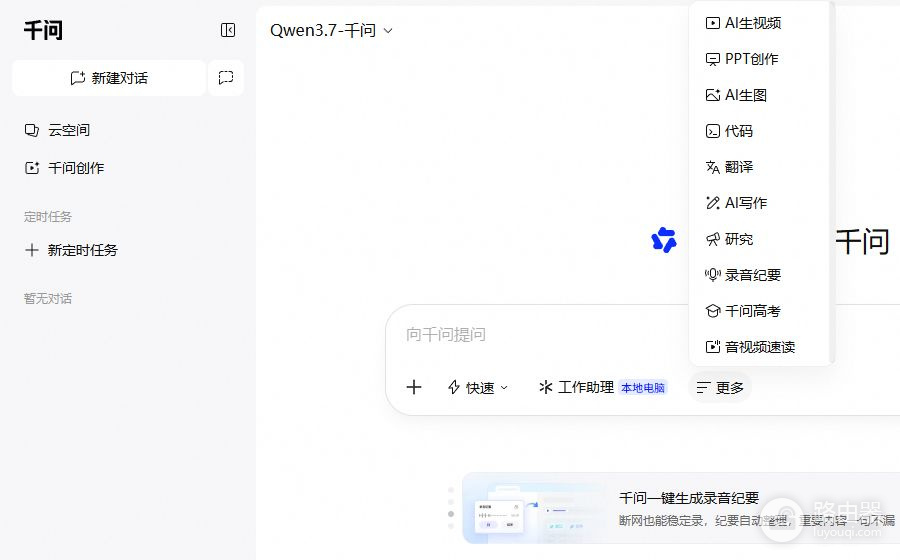Image resolution: width=900 pixels, height=560 pixels.
Task: Select AI生视频 from the menu
Action: pos(760,23)
